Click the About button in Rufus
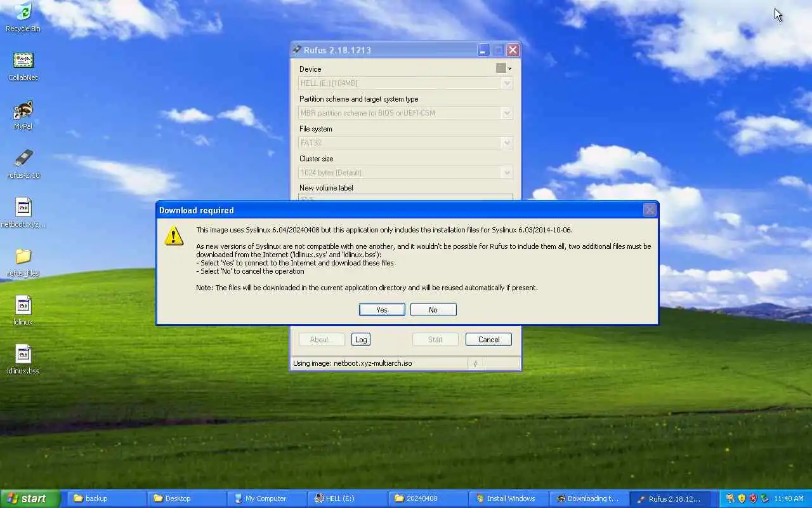The width and height of the screenshot is (812, 508). click(x=322, y=339)
